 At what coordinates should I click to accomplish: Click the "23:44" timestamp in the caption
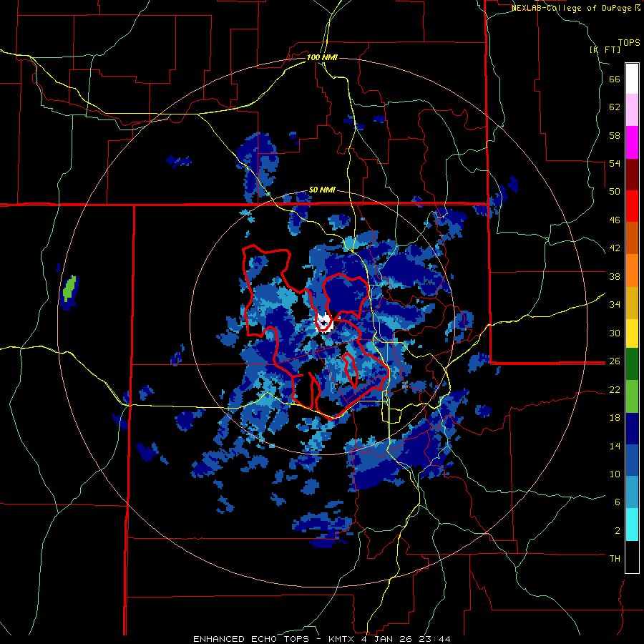tap(435, 639)
